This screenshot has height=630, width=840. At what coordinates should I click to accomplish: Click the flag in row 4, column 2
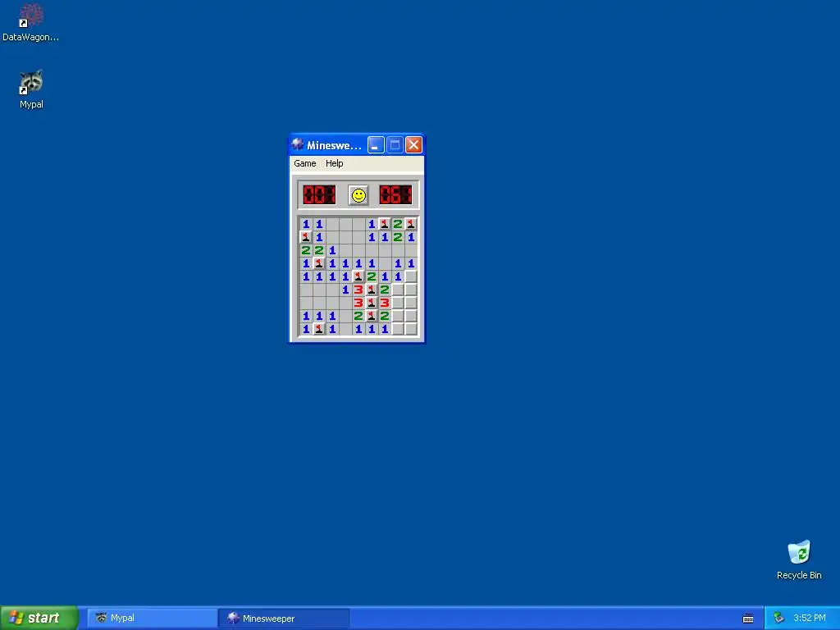click(x=319, y=263)
